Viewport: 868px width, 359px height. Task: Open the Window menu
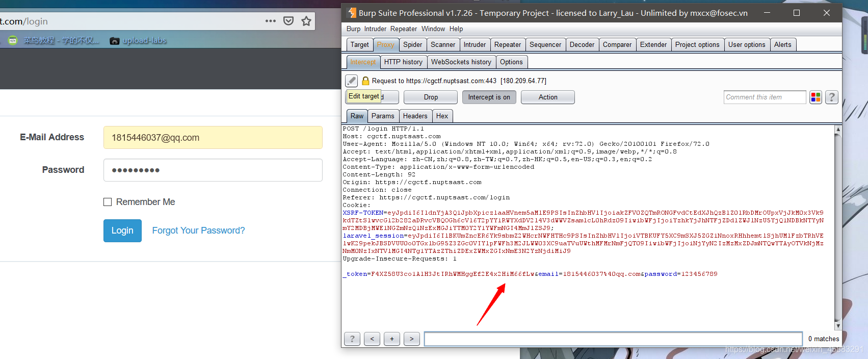click(x=433, y=29)
